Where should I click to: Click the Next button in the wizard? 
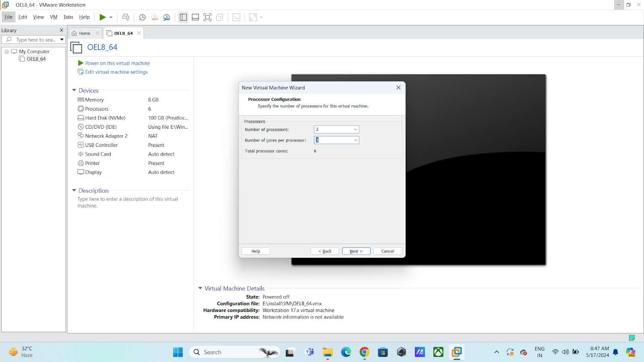coord(356,251)
